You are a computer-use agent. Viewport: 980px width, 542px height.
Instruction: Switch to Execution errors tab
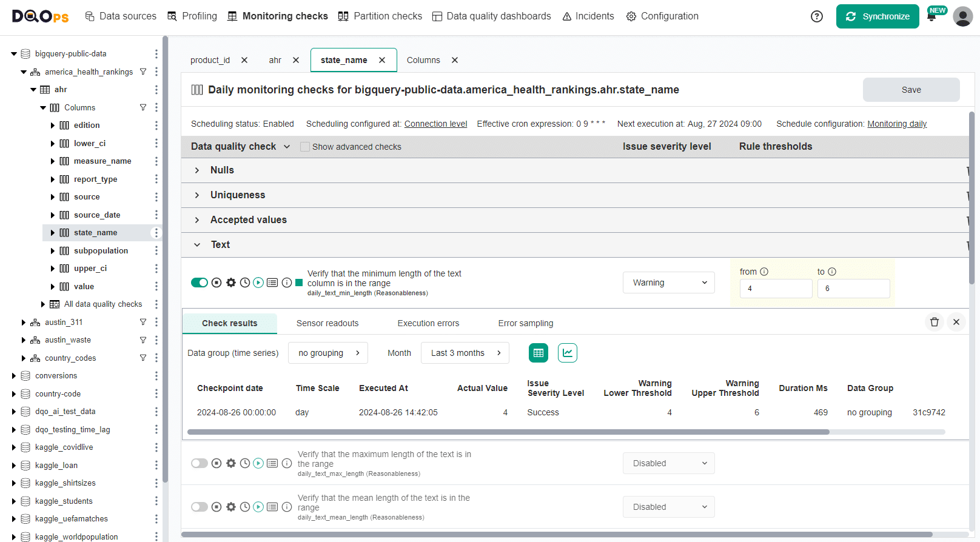pyautogui.click(x=429, y=323)
